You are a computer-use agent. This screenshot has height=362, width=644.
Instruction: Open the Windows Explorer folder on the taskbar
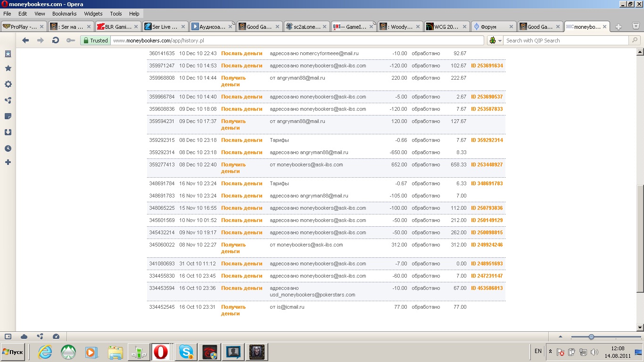click(x=115, y=352)
